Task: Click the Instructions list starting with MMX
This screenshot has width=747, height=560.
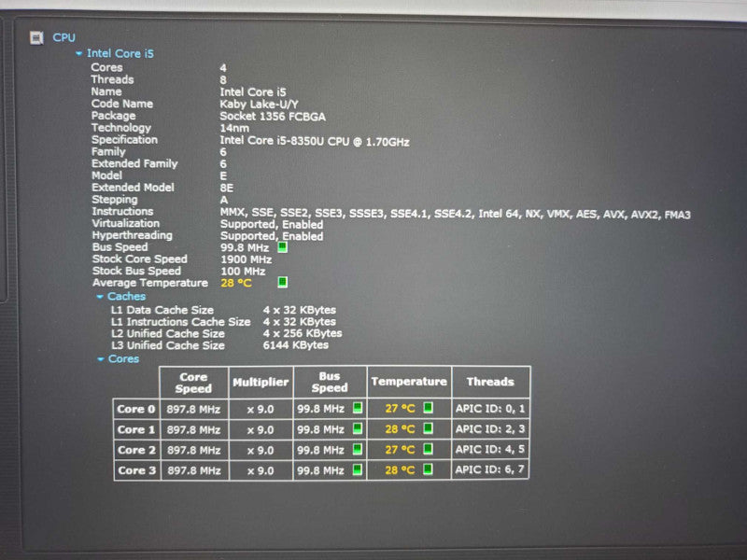Action: (x=455, y=215)
